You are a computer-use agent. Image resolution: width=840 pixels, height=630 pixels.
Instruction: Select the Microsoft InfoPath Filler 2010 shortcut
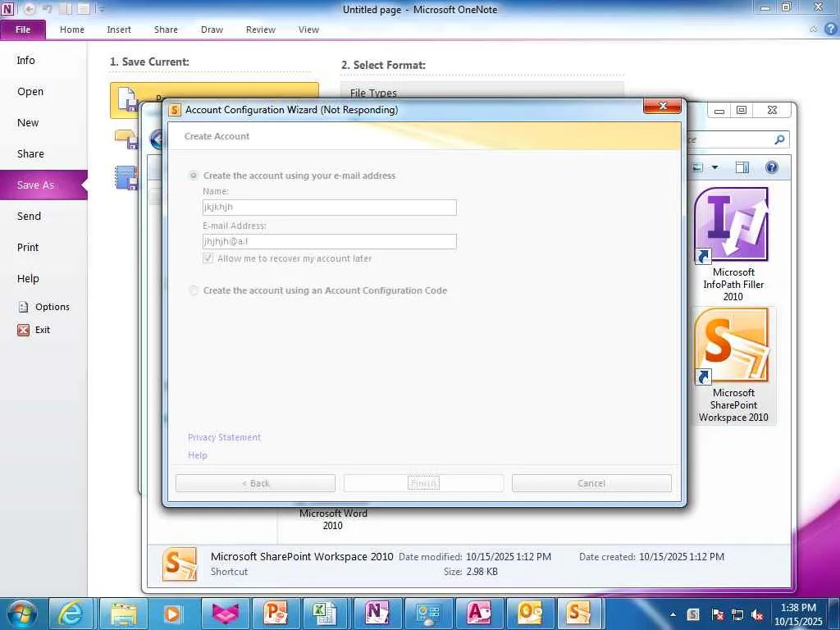tap(733, 244)
